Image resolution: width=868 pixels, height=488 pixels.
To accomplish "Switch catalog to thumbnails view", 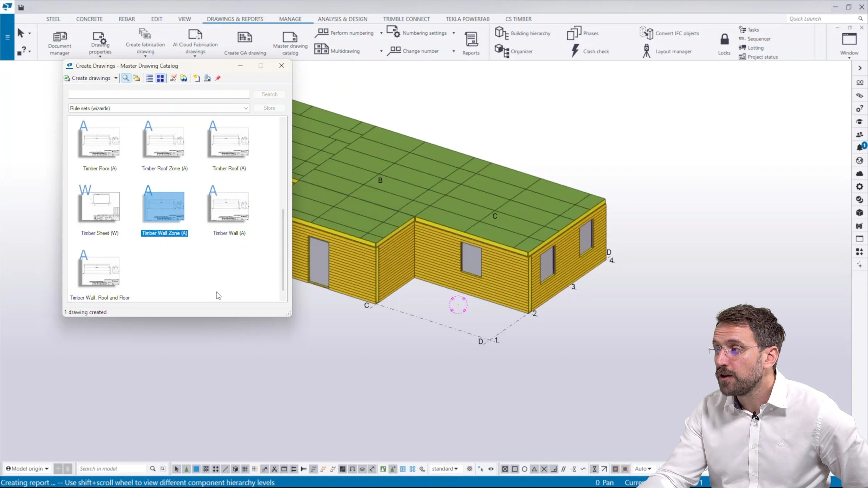I will [x=160, y=78].
